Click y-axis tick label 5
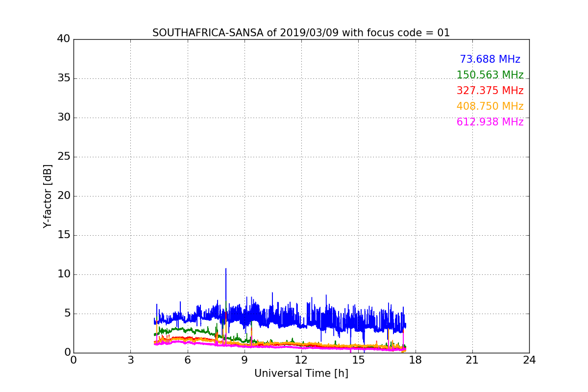This screenshot has width=588, height=392. [67, 314]
